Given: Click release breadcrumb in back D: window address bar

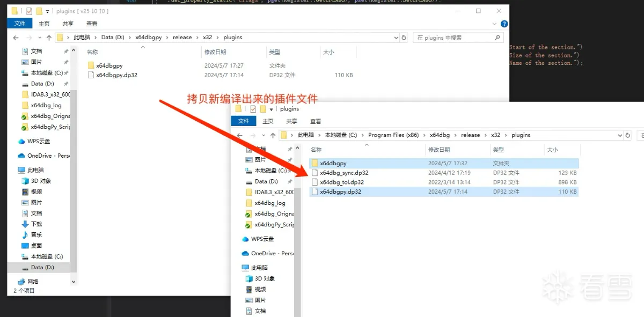Looking at the screenshot, I should pos(182,38).
